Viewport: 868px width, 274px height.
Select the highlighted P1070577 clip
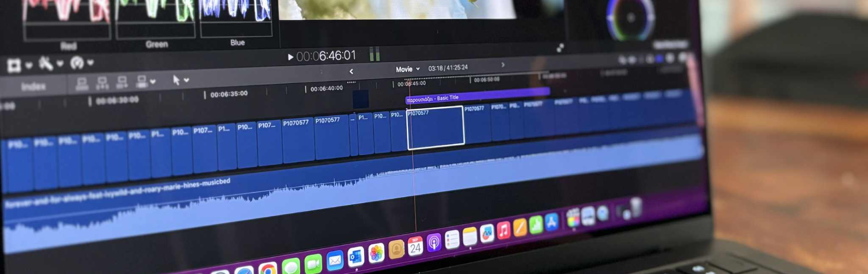click(436, 127)
